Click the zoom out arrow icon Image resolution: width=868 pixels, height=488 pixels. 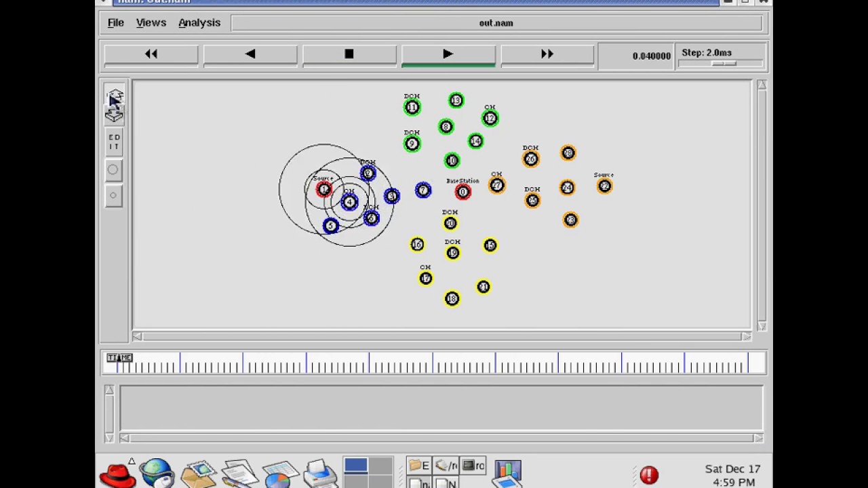coord(114,115)
